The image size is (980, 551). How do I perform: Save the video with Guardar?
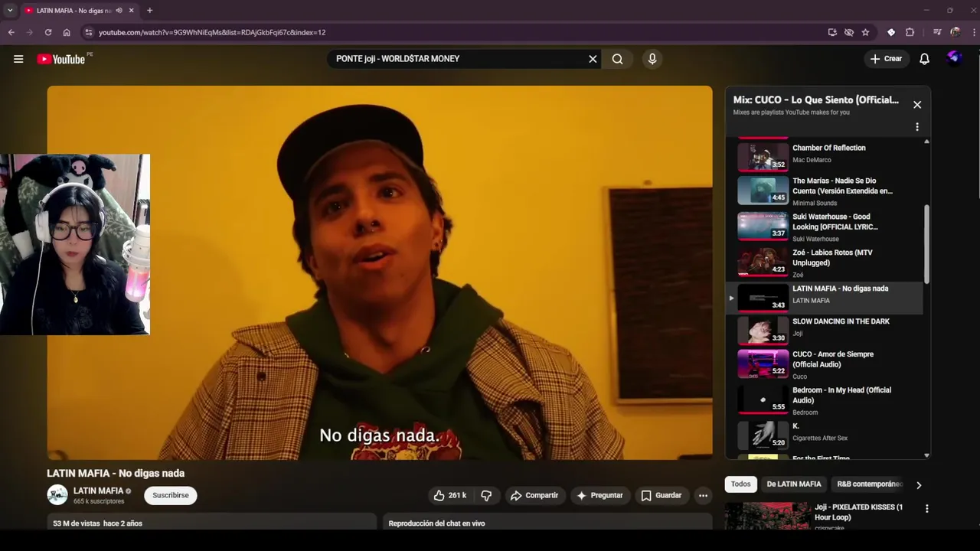pos(661,496)
